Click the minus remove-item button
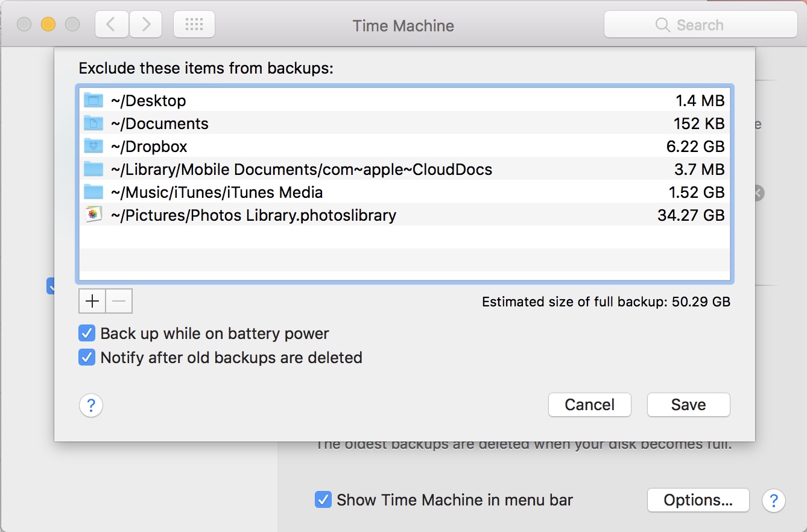Viewport: 807px width, 532px height. (119, 302)
